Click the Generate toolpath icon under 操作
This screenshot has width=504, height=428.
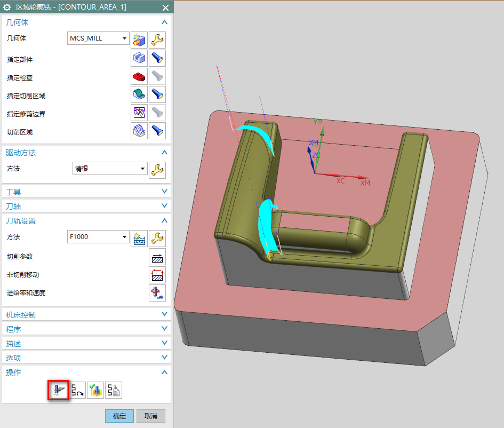pos(59,391)
